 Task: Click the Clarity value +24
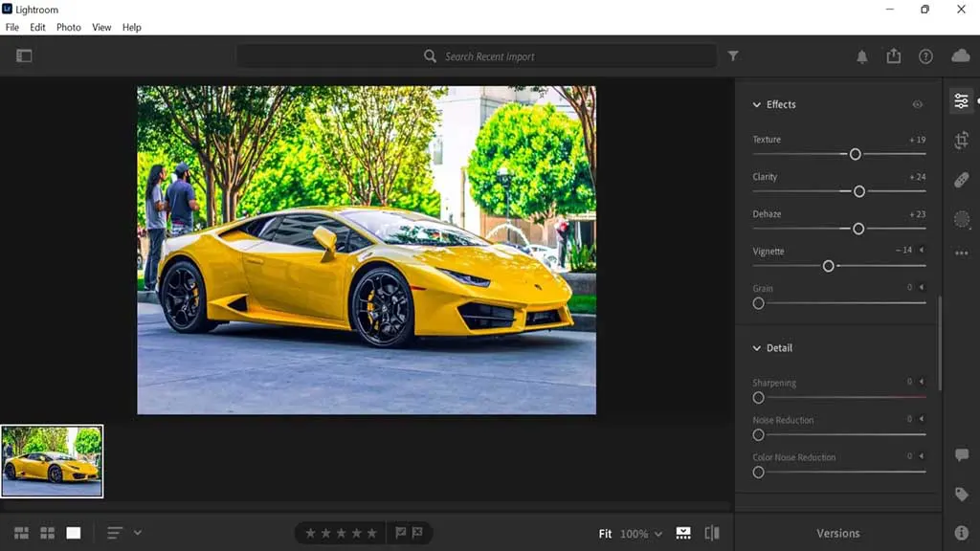pos(917,177)
